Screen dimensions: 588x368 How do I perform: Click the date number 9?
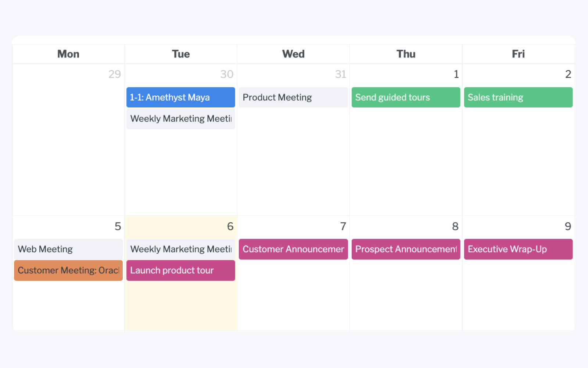pyautogui.click(x=568, y=226)
